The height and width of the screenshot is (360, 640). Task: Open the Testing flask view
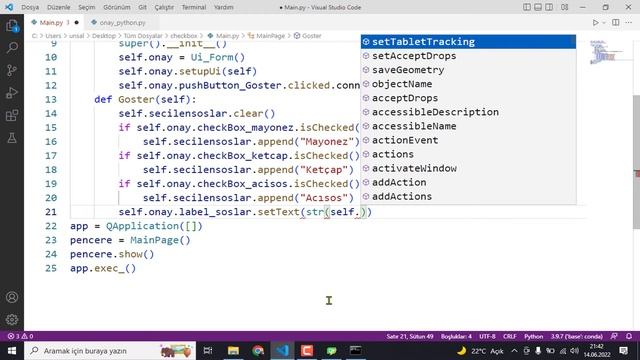12,138
